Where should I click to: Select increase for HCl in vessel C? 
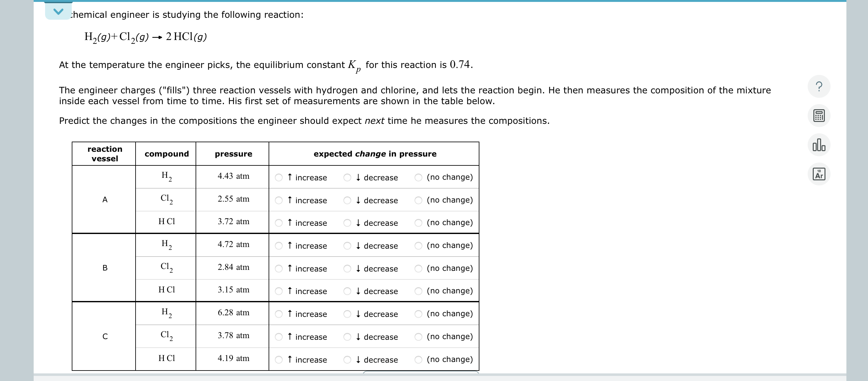279,359
